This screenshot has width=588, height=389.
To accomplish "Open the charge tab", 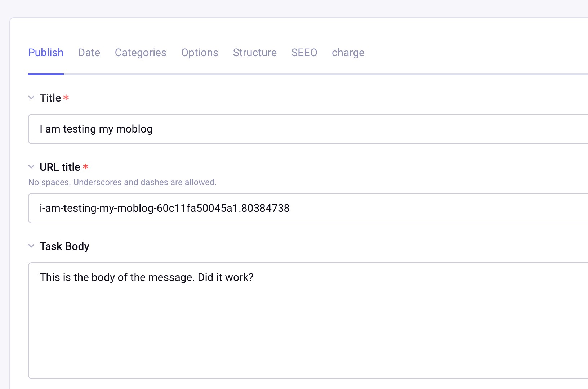I will coord(348,53).
